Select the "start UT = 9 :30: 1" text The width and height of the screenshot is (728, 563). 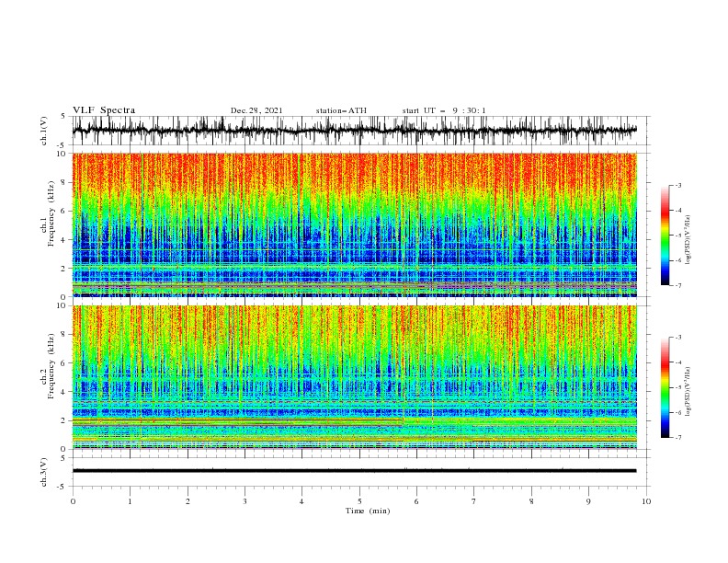point(444,110)
